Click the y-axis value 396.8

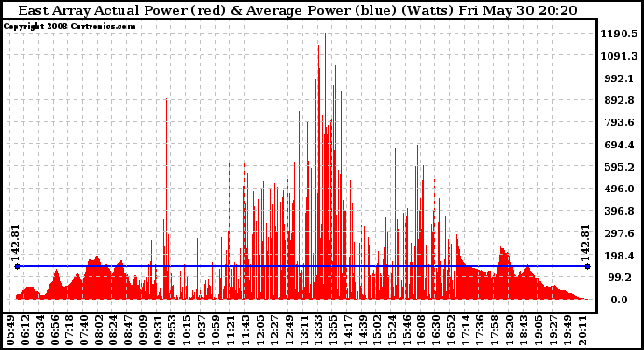pos(619,211)
